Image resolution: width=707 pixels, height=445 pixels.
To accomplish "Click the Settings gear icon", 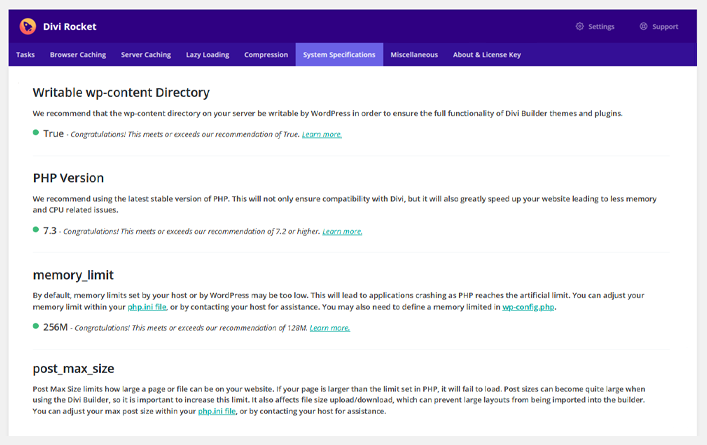I will [x=579, y=26].
